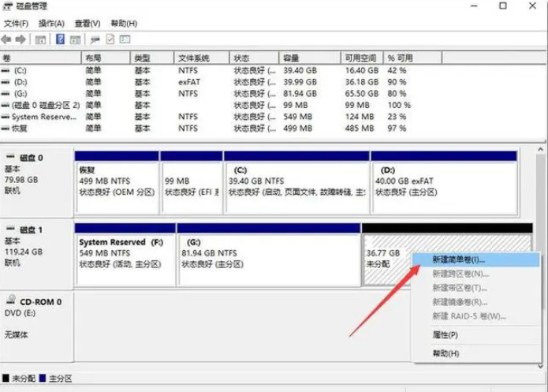Screen dimensions: 548x392
Task: Open the 文件(F) menu
Action: 16,24
